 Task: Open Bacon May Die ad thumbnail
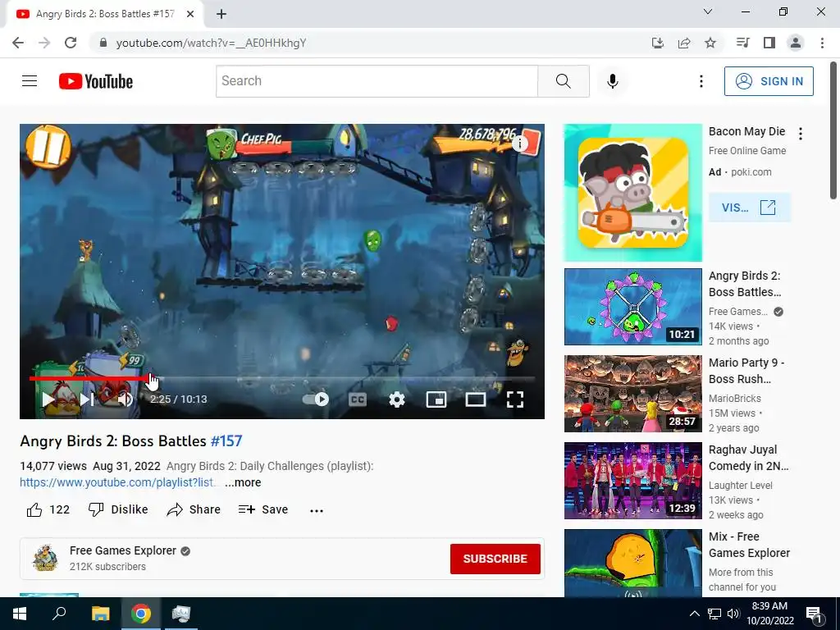[632, 193]
